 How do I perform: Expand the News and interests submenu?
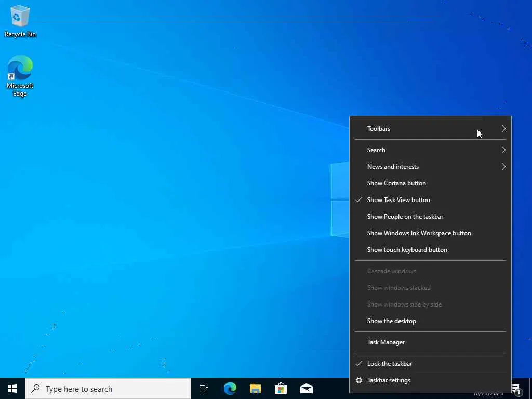430,167
